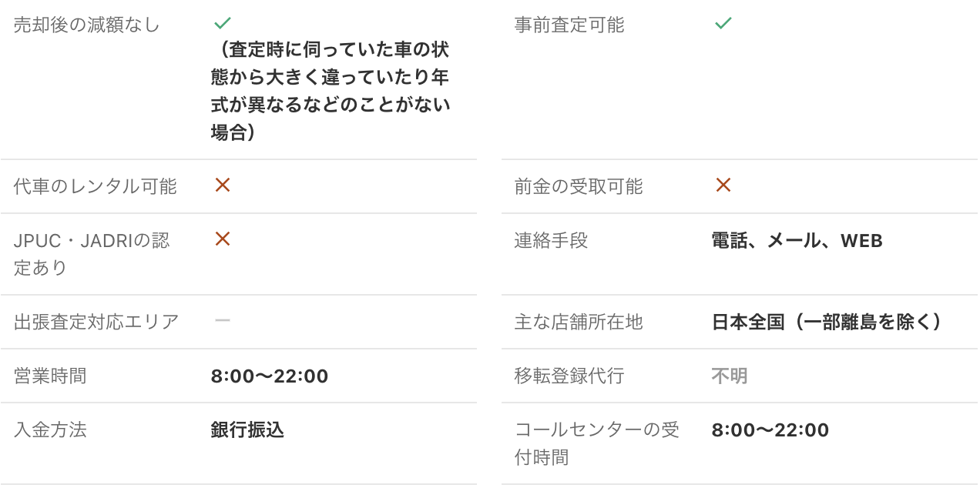Click the 連絡手段 value 電話、メール、WEB
The width and height of the screenshot is (980, 488).
pyautogui.click(x=797, y=241)
